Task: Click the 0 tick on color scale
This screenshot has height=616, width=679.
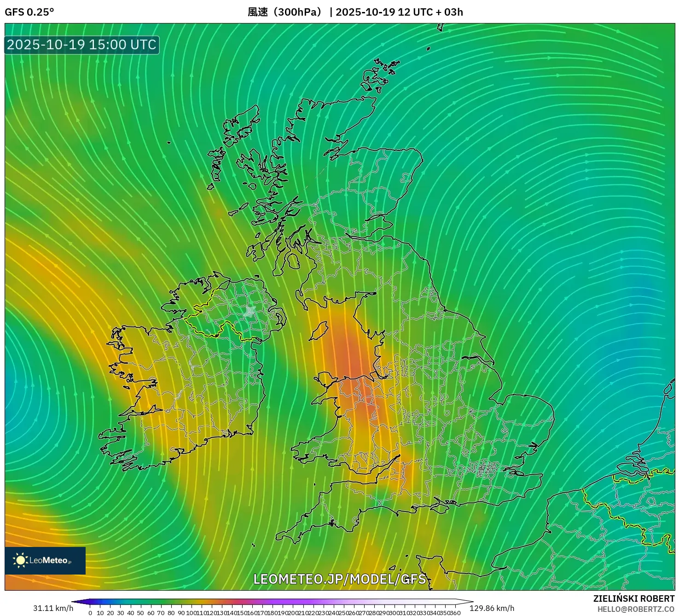Action: (90, 612)
